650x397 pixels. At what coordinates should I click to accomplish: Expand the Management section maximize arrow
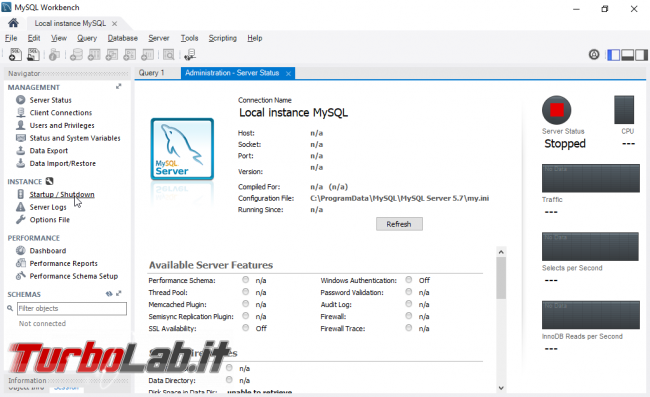click(x=119, y=87)
